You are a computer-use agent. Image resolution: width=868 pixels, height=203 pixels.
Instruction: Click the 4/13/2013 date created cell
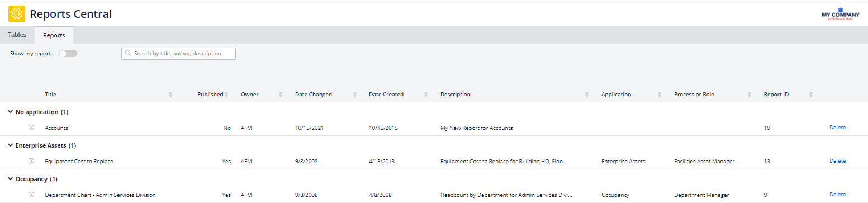[381, 162]
